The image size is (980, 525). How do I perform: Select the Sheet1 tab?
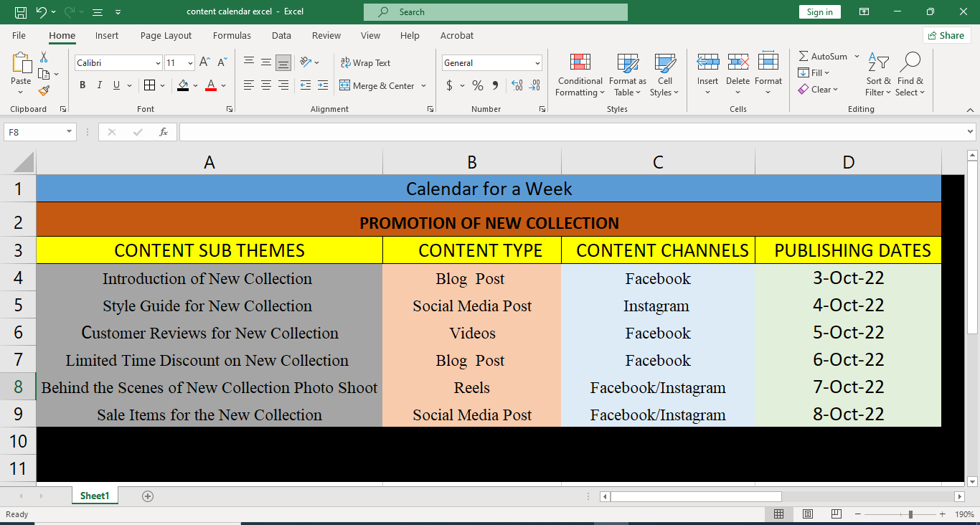point(95,496)
